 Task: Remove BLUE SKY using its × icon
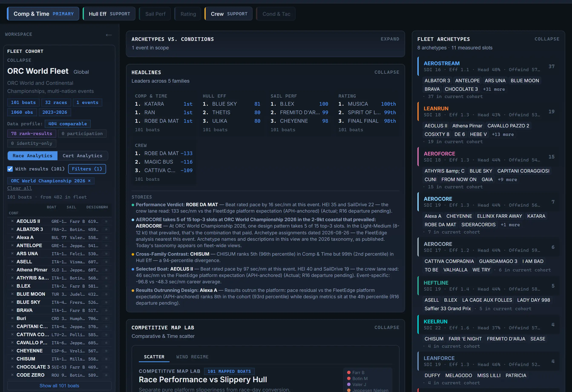[12, 302]
